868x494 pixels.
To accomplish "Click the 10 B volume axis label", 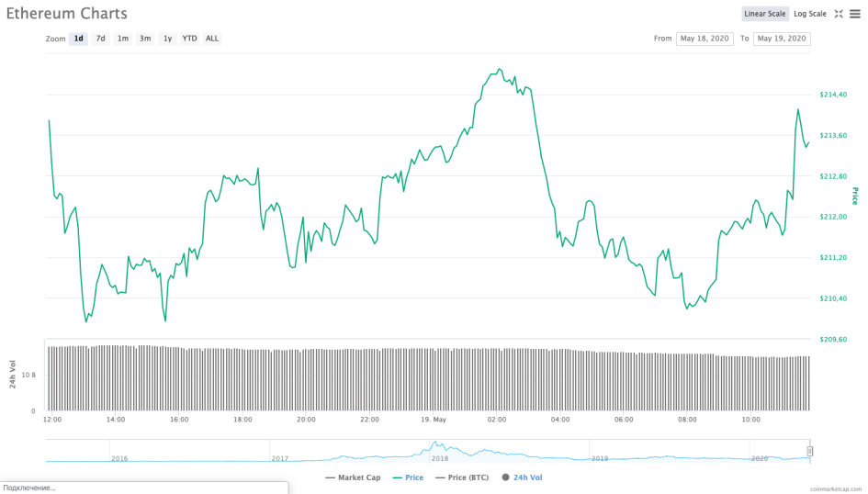I will 28,375.
